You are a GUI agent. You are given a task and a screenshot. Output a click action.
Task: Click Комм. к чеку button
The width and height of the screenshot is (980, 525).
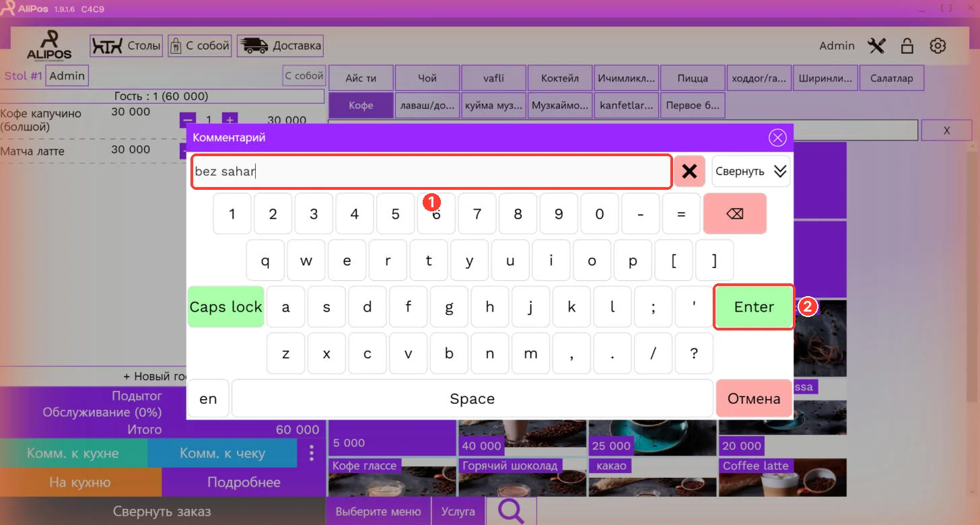[x=222, y=454]
